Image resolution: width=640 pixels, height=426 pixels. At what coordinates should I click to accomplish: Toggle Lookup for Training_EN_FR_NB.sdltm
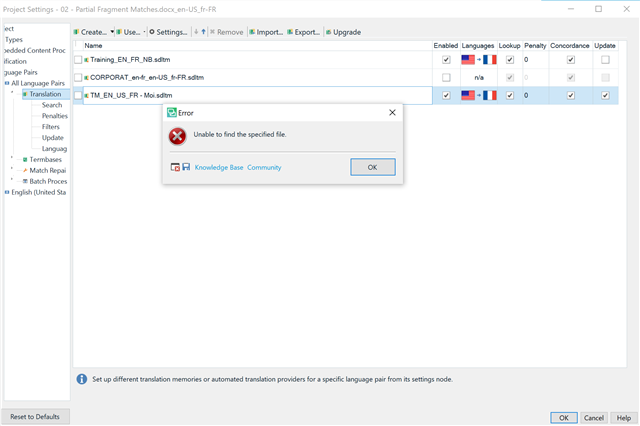510,60
